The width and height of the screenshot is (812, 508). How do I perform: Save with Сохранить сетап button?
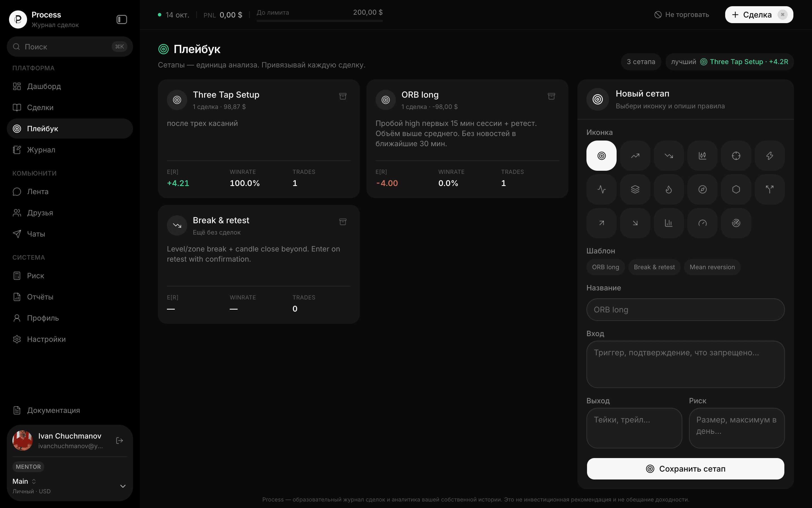(x=685, y=469)
